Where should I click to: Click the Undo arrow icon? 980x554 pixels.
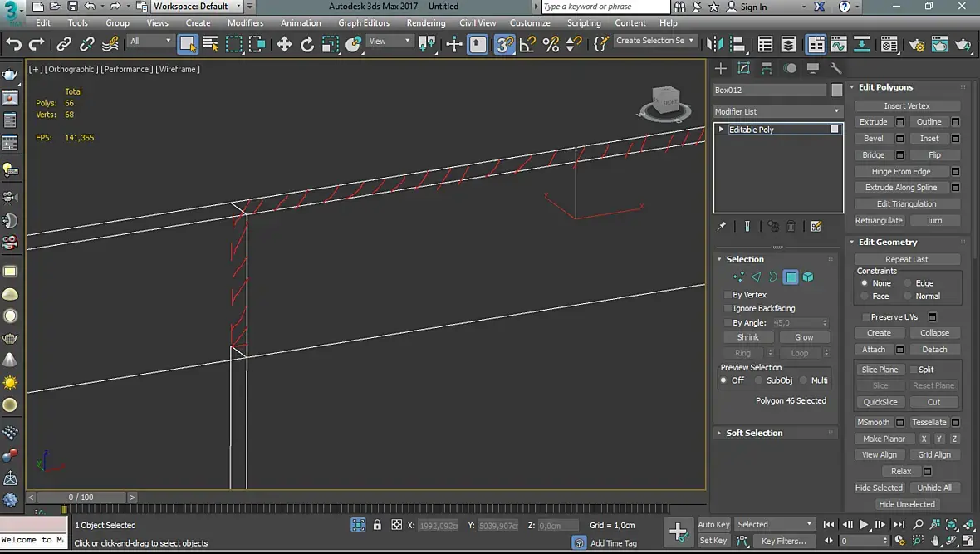[14, 44]
